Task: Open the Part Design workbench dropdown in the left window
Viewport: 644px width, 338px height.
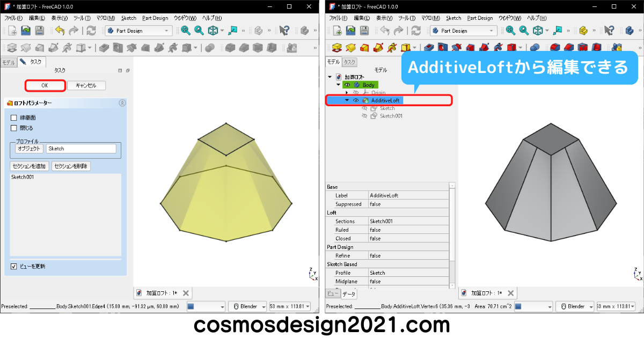Action: 139,31
